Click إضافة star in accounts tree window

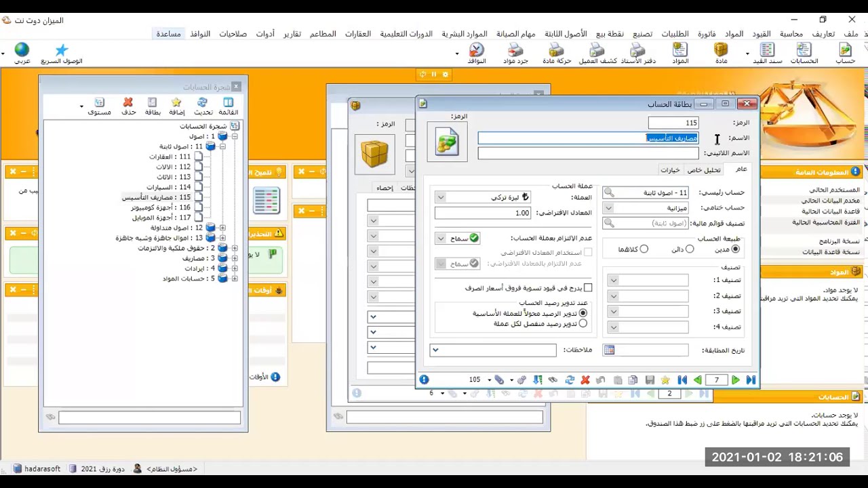click(x=176, y=106)
